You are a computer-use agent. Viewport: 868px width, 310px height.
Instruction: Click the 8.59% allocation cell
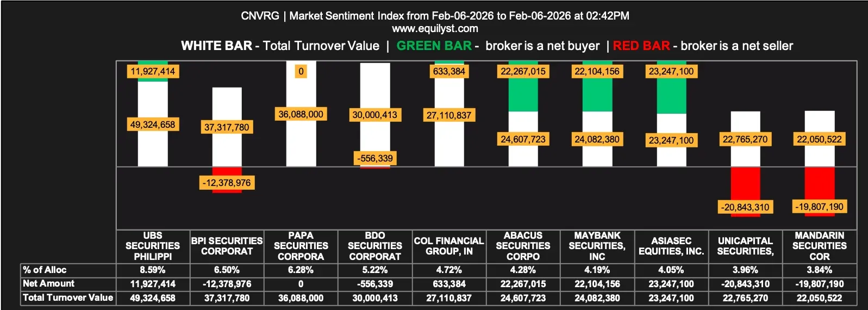153,270
